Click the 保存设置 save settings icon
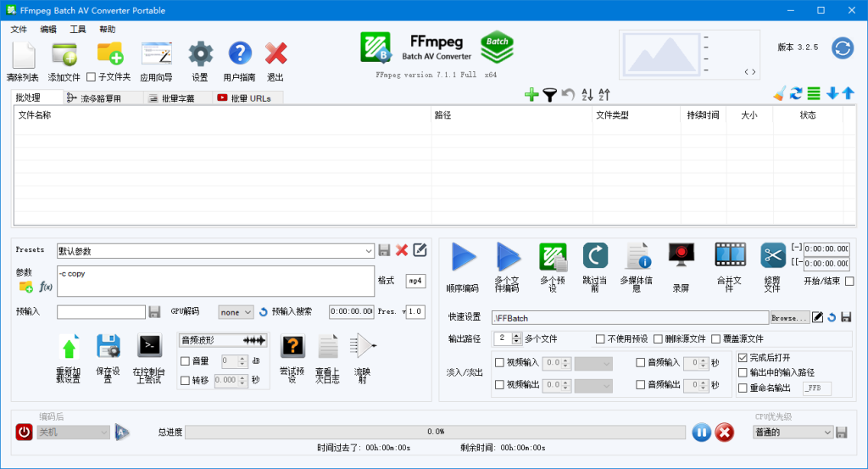Viewport: 868px width, 469px height. [108, 347]
